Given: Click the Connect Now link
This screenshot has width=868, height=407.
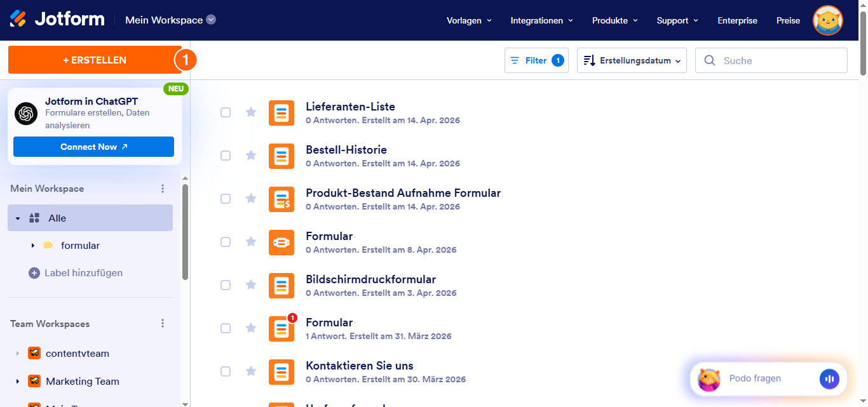Looking at the screenshot, I should pyautogui.click(x=93, y=146).
